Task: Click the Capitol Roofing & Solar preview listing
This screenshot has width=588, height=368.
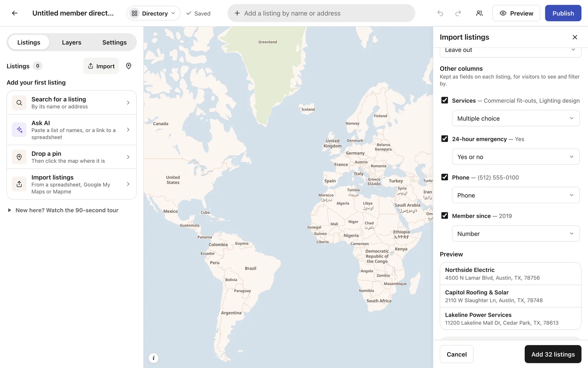Action: [x=510, y=296]
